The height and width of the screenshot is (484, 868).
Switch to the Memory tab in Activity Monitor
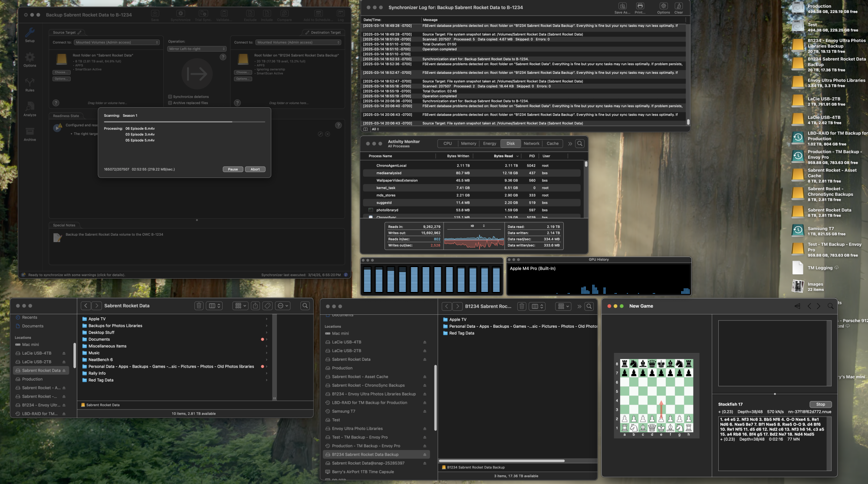point(468,144)
